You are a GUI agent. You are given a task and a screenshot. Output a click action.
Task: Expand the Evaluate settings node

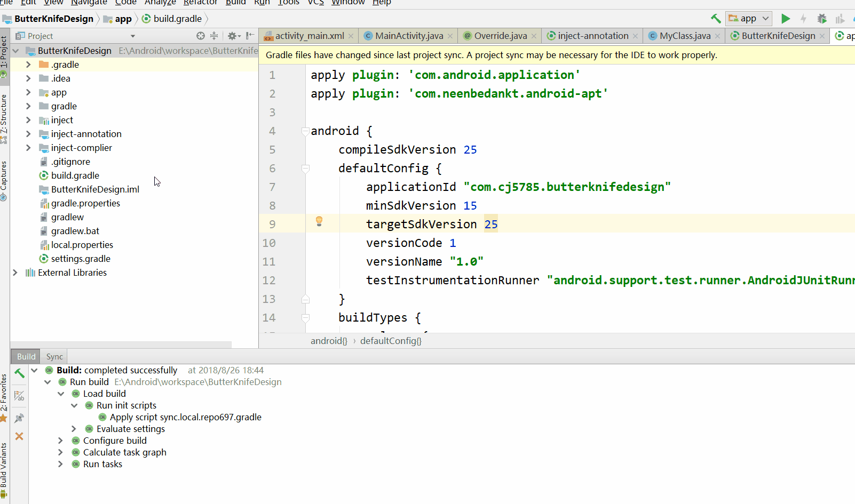[74, 429]
